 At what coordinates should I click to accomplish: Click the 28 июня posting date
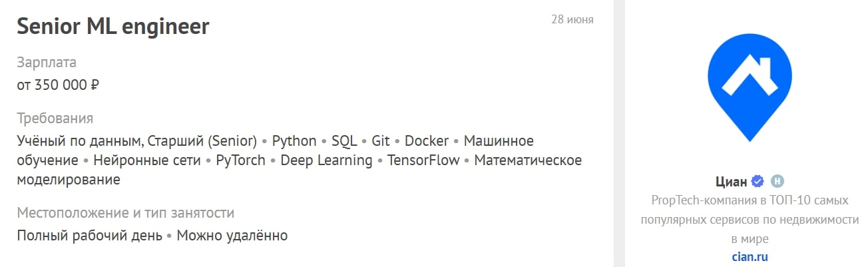tap(572, 19)
